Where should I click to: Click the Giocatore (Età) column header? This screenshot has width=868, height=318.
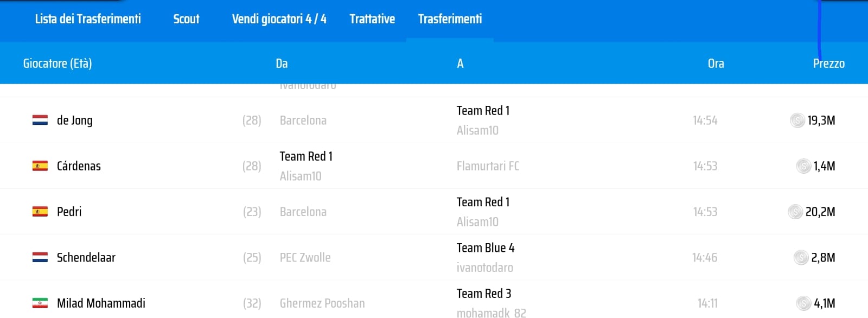click(x=58, y=63)
